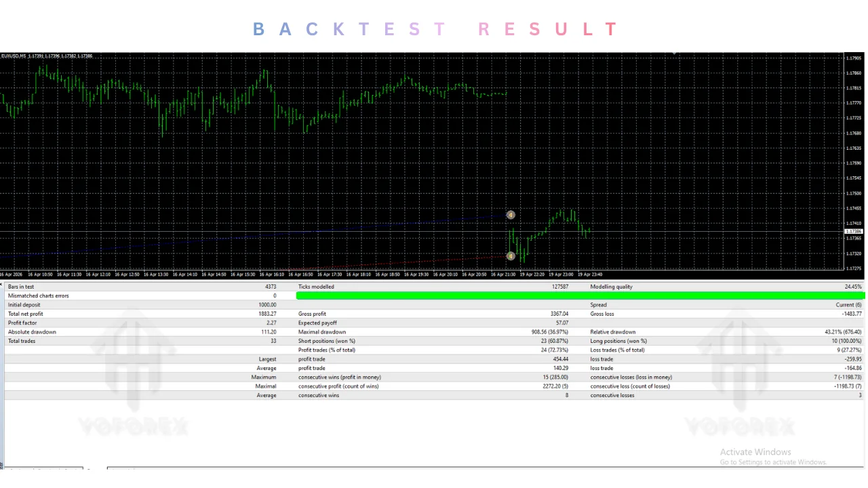Screen dimensions: 868x488
Task: Select Average consecutive wins value 8
Action: 567,395
